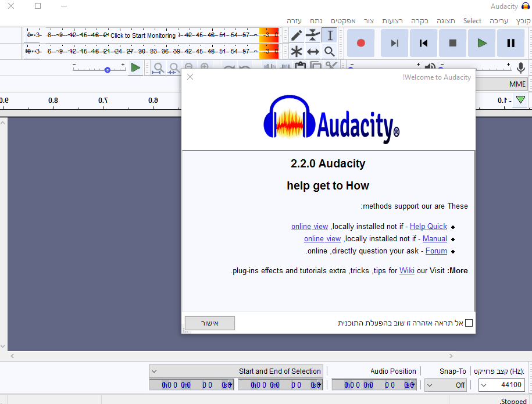This screenshot has width=532, height=404.
Task: Click the vertical scrollbar up arrow
Action: pyautogui.click(x=3, y=123)
